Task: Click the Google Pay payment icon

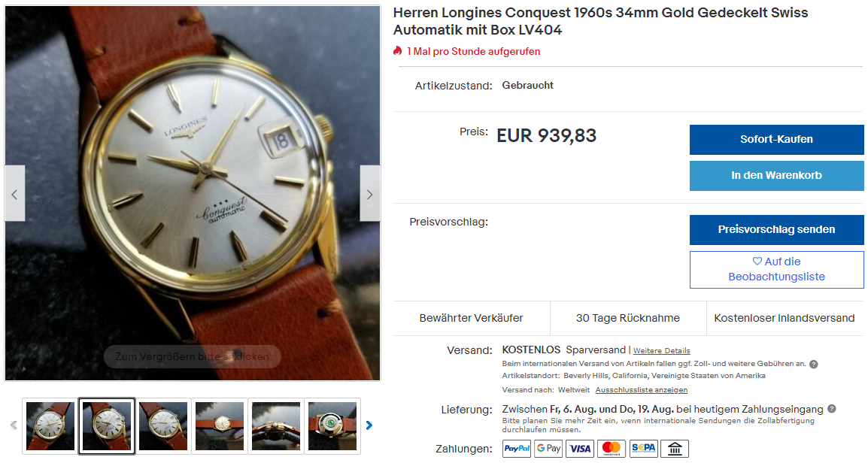Action: click(x=548, y=448)
